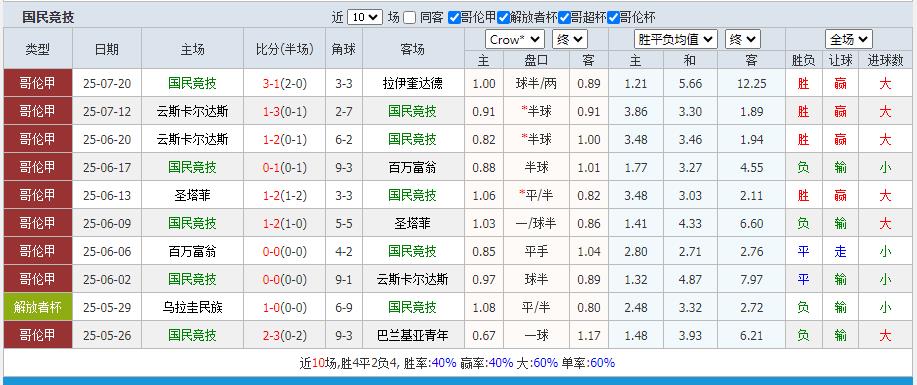The width and height of the screenshot is (917, 385).
Task: Click the handicap 一/球半 cell
Action: pos(536,224)
